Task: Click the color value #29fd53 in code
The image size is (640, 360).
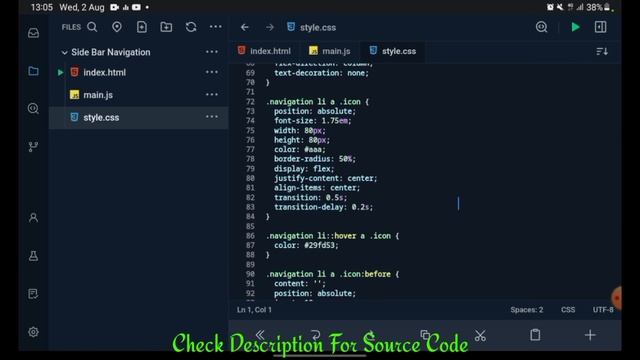Action: (x=321, y=245)
